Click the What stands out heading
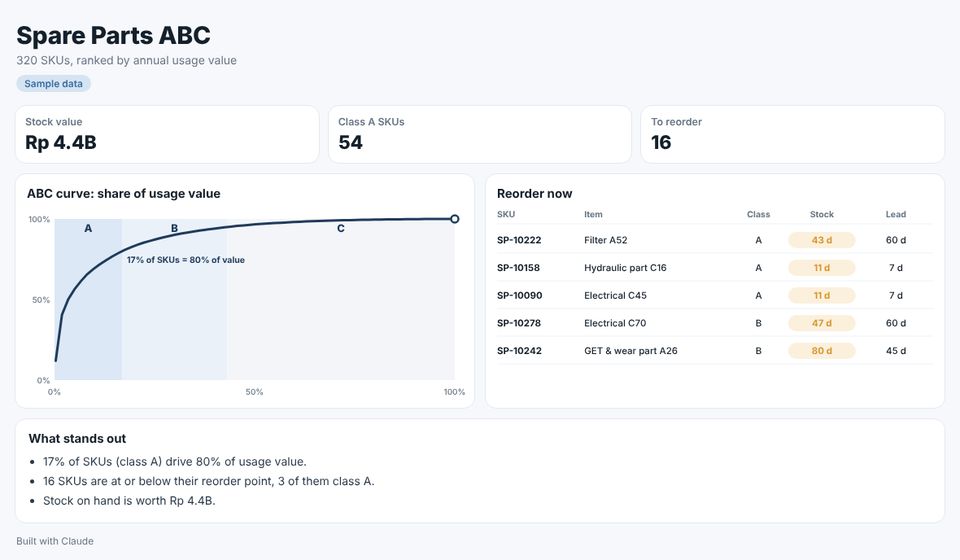Image resolution: width=960 pixels, height=560 pixels. pos(77,438)
